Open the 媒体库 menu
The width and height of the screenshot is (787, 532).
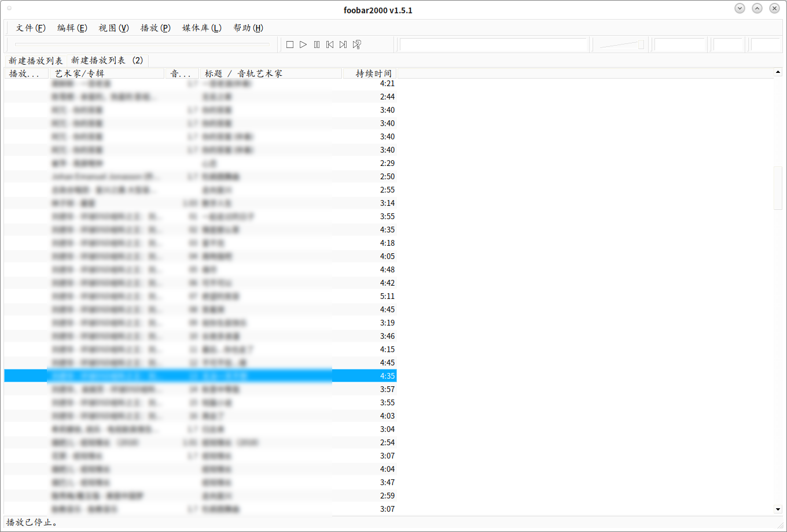pyautogui.click(x=201, y=27)
